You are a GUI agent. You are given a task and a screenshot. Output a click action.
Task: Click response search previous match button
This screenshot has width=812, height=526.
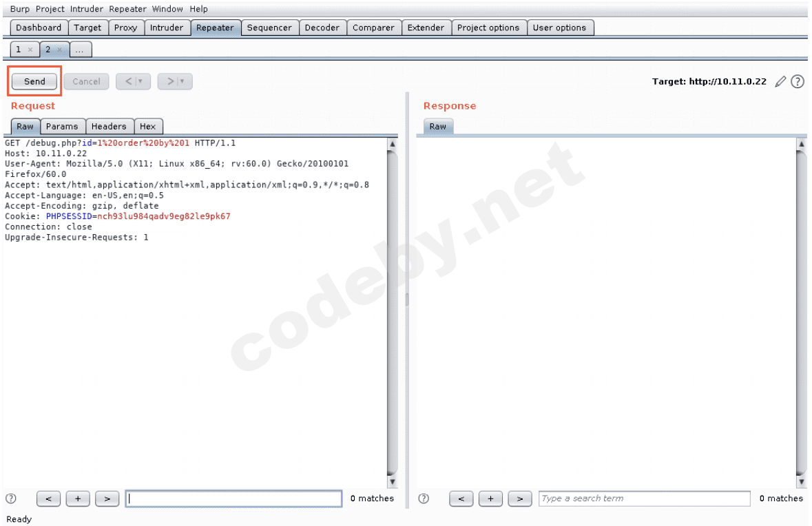pos(461,498)
